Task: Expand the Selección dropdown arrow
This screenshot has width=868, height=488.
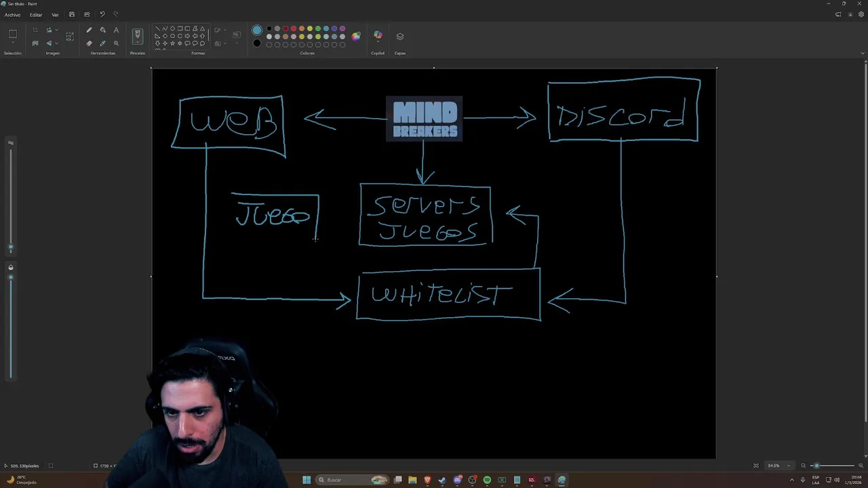Action: pos(13,43)
